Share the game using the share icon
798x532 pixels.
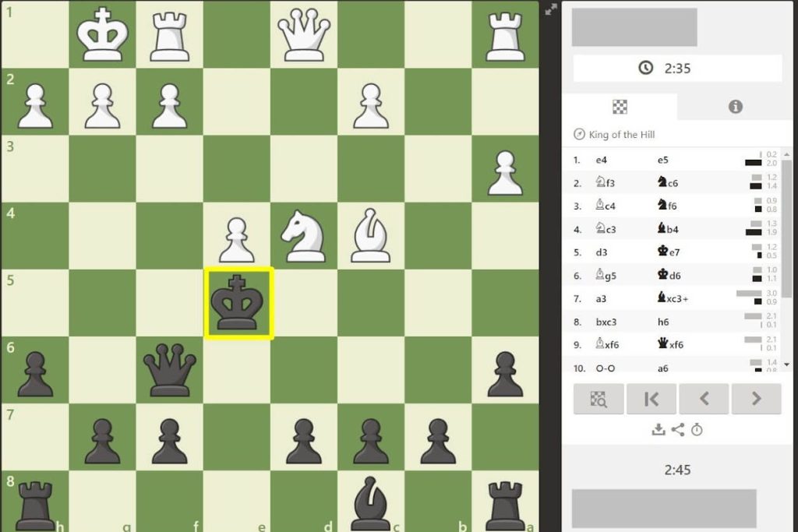pyautogui.click(x=677, y=429)
